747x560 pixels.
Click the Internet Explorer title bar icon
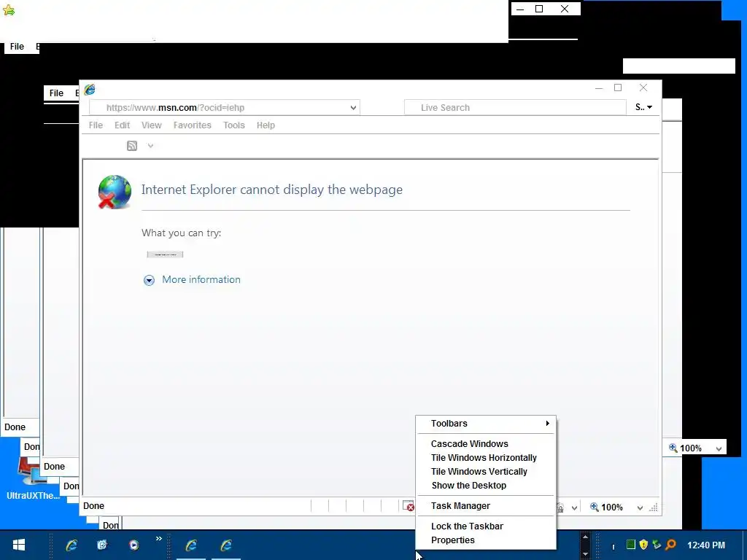(90, 89)
